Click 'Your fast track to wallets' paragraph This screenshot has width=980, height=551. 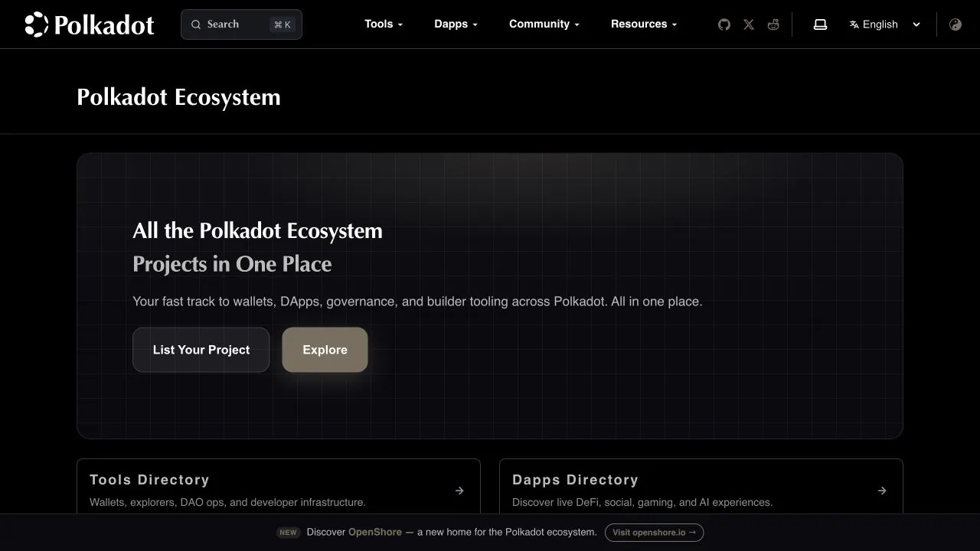click(x=417, y=302)
